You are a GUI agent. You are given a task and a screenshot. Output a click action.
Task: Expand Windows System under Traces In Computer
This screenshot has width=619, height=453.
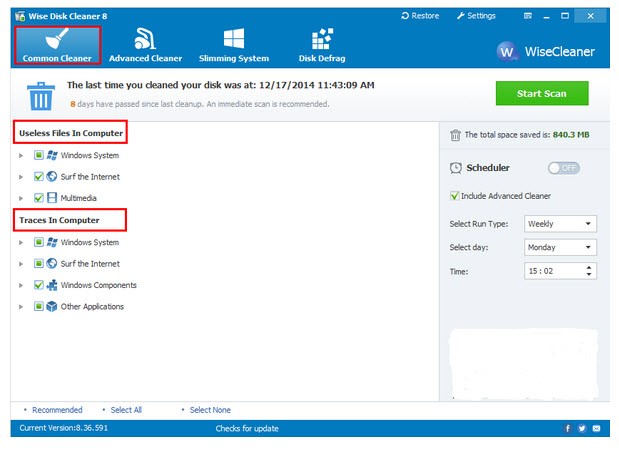(21, 242)
